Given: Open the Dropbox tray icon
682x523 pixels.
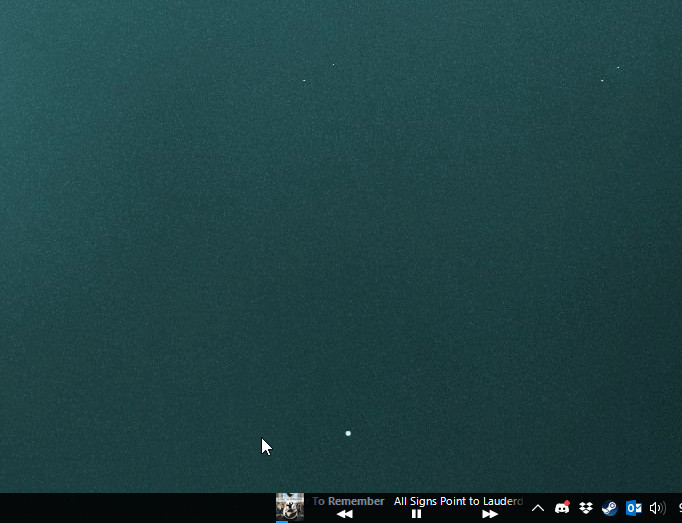Looking at the screenshot, I should [x=586, y=508].
